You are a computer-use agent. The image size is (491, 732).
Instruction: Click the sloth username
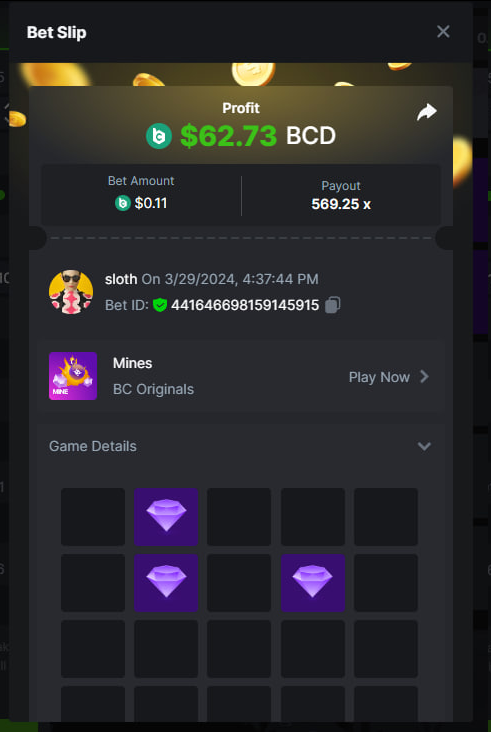(x=121, y=279)
